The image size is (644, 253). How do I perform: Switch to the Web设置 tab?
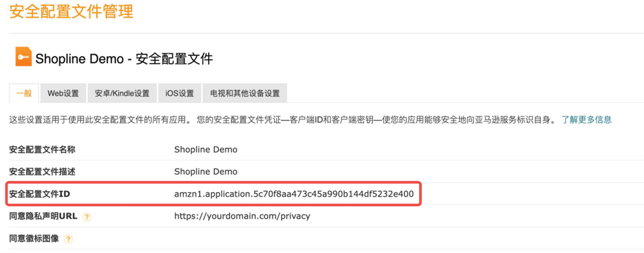[63, 93]
